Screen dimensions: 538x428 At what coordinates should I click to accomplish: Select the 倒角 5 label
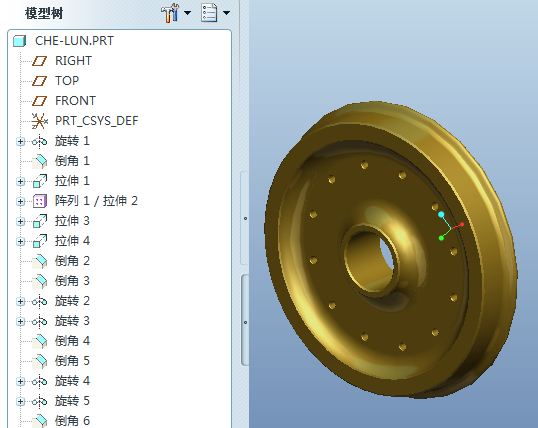(72, 361)
